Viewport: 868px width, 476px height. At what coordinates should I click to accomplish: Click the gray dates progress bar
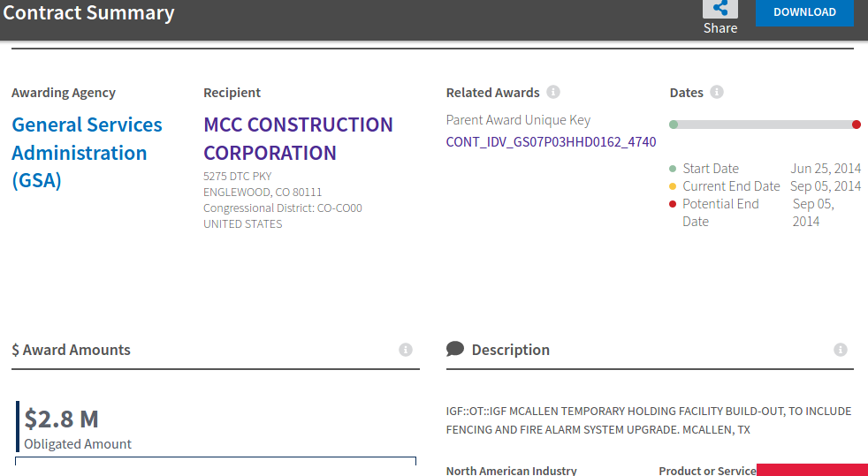click(765, 125)
